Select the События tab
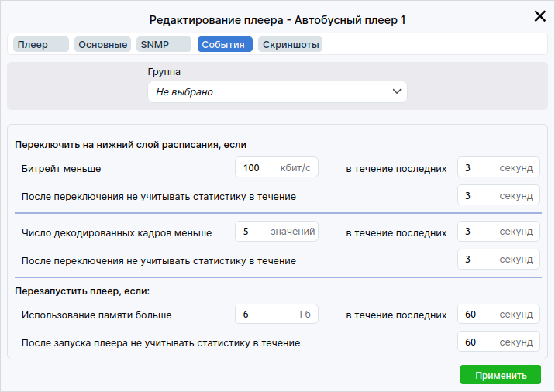555x392 pixels. (225, 45)
